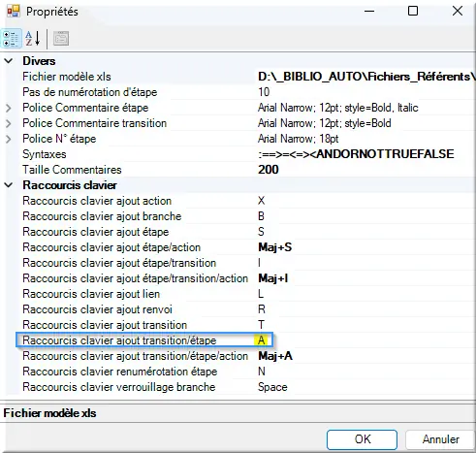The height and width of the screenshot is (453, 476).
Task: Cancel changes with the Annuler button
Action: click(x=441, y=439)
